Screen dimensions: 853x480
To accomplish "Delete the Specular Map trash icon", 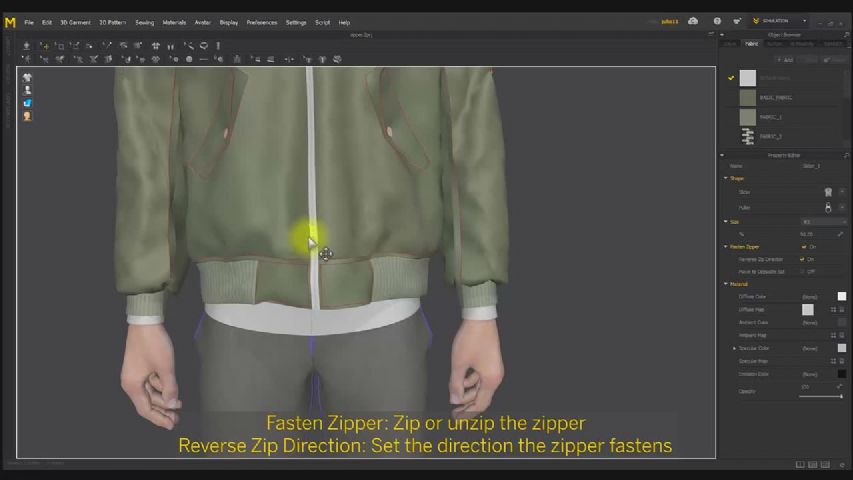I will tap(842, 361).
